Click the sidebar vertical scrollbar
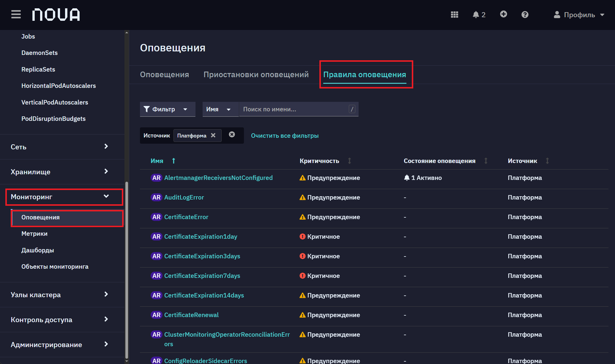Viewport: 615px width, 364px height. (x=127, y=270)
